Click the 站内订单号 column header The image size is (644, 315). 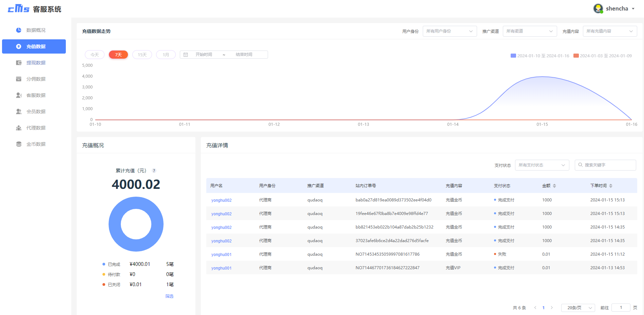366,185
